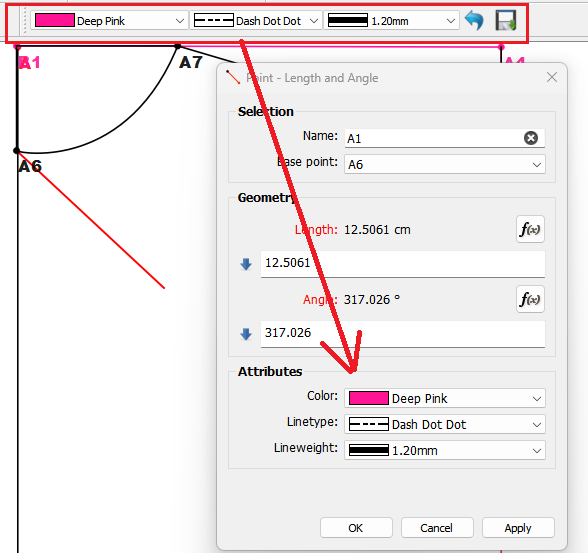Click the save icon in toolbar
Screen dimensions: 588x553
506,20
